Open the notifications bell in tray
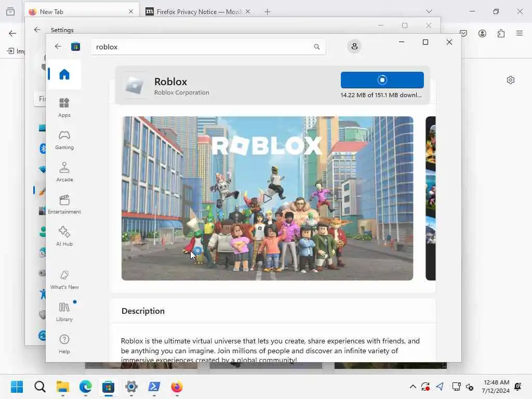The width and height of the screenshot is (532, 399). pos(518,387)
